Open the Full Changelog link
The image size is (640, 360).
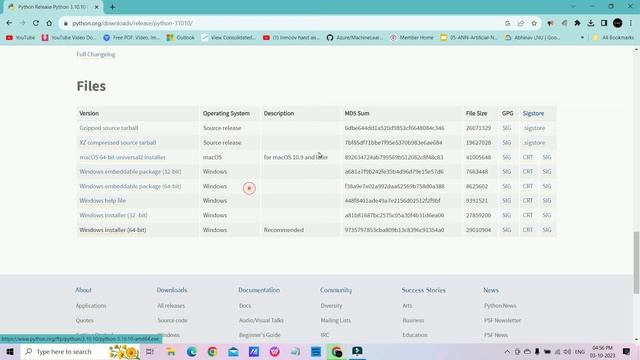96,54
